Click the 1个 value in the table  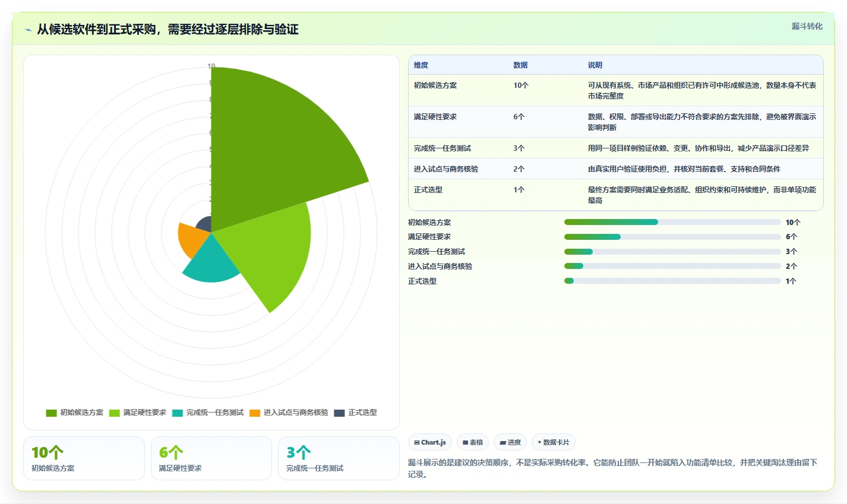click(519, 190)
